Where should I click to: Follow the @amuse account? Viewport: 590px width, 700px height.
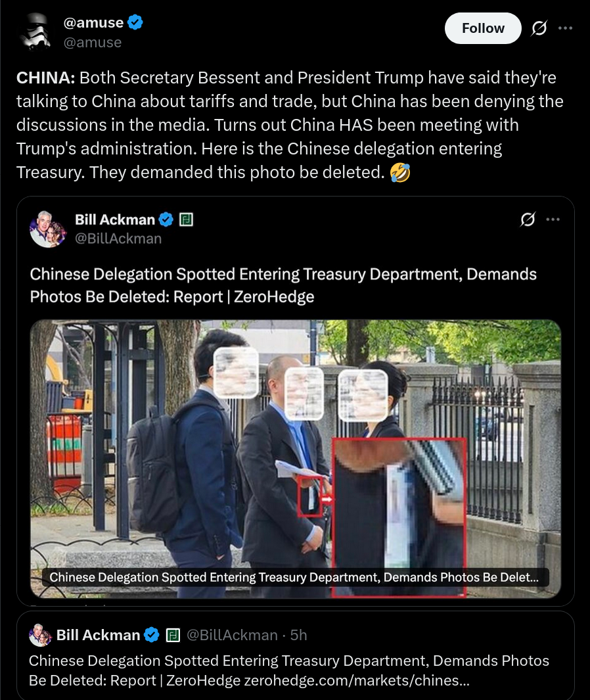483,28
